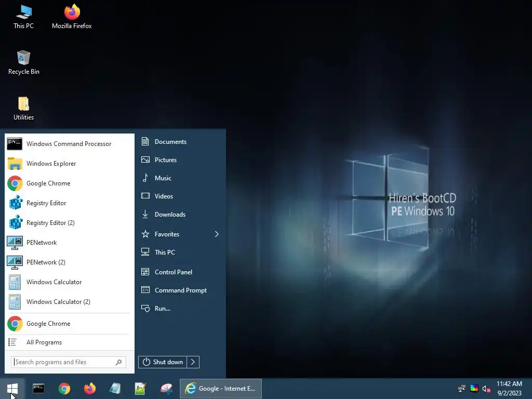Image resolution: width=532 pixels, height=399 pixels.
Task: Click the Windows Start button
Action: [x=12, y=389]
